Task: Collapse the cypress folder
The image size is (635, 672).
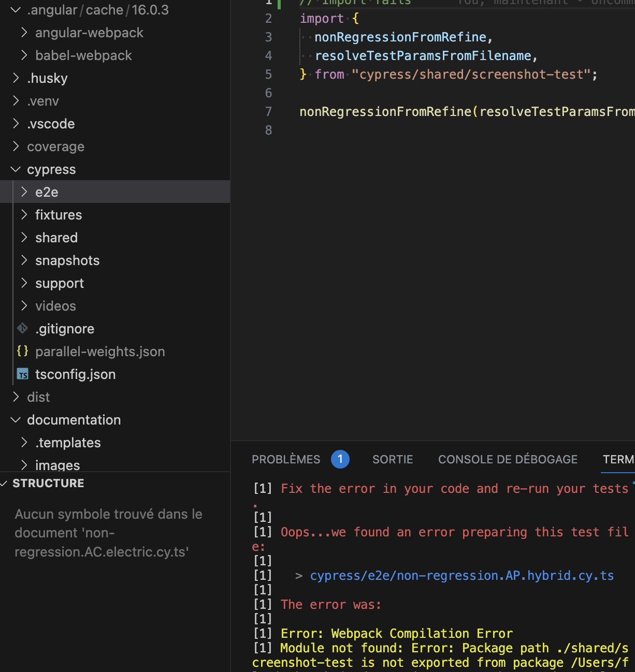Action: (15, 169)
